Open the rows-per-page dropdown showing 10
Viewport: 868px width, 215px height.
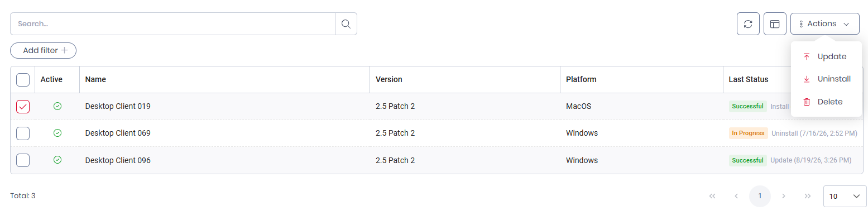[845, 196]
